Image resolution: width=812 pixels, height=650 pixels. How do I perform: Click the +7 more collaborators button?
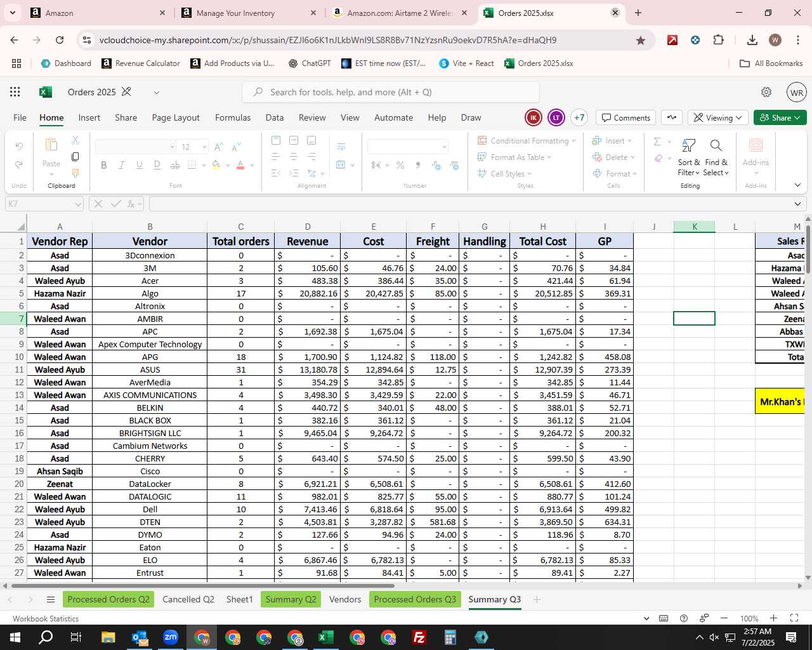(x=579, y=117)
